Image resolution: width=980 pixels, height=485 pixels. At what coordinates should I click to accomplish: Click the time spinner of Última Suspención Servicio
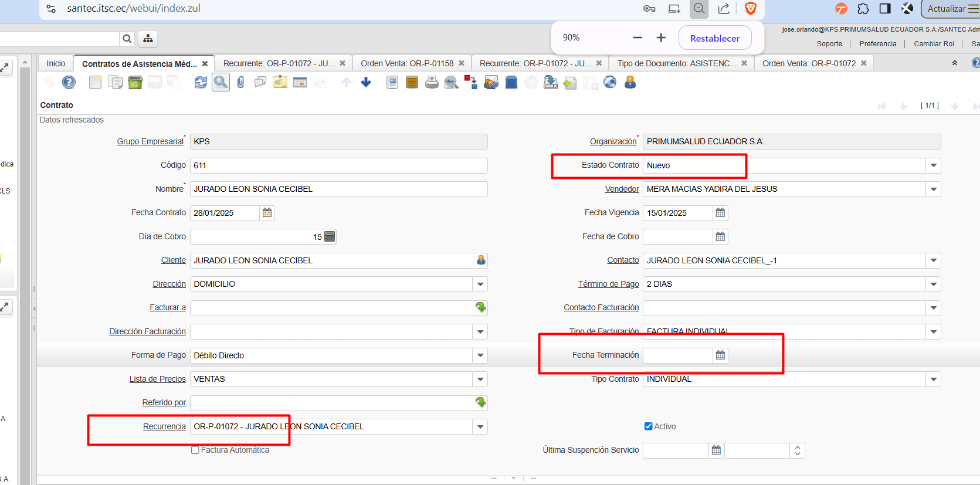797,450
